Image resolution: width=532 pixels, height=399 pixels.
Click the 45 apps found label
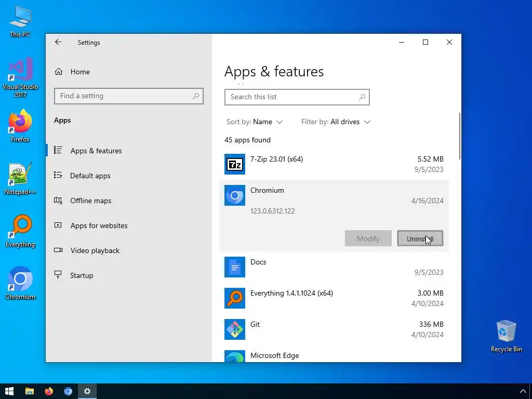[x=247, y=140]
